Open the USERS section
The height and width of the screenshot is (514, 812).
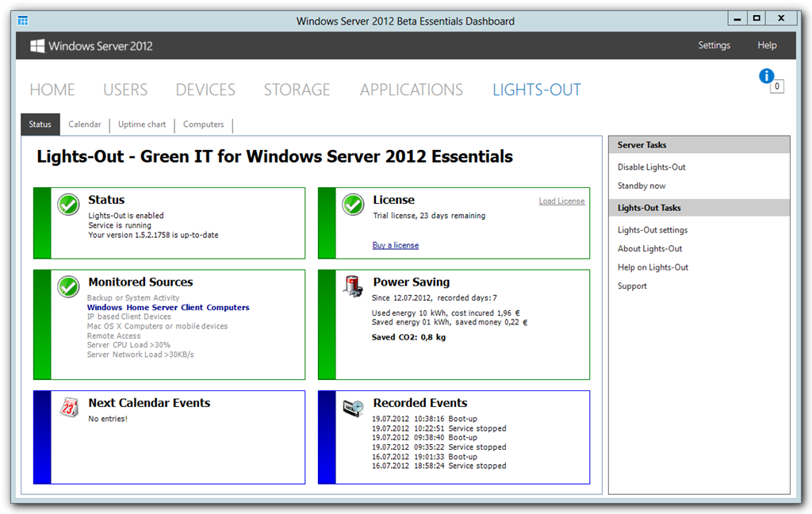125,90
